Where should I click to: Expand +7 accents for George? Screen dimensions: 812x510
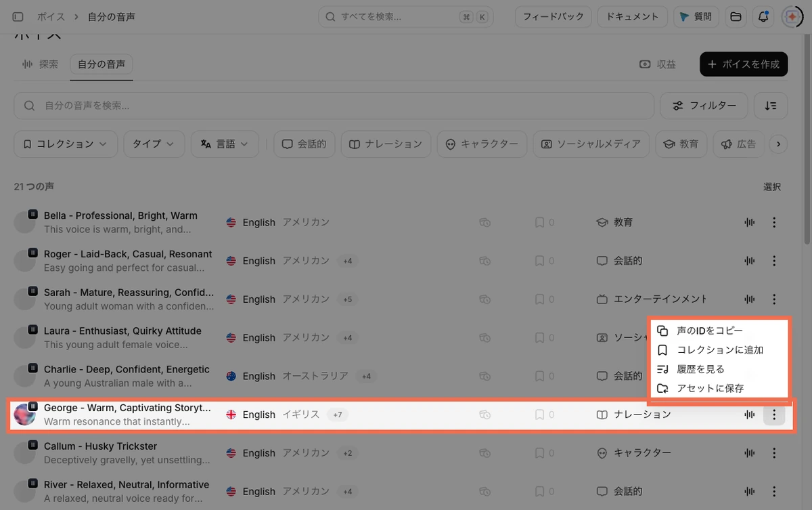click(337, 415)
